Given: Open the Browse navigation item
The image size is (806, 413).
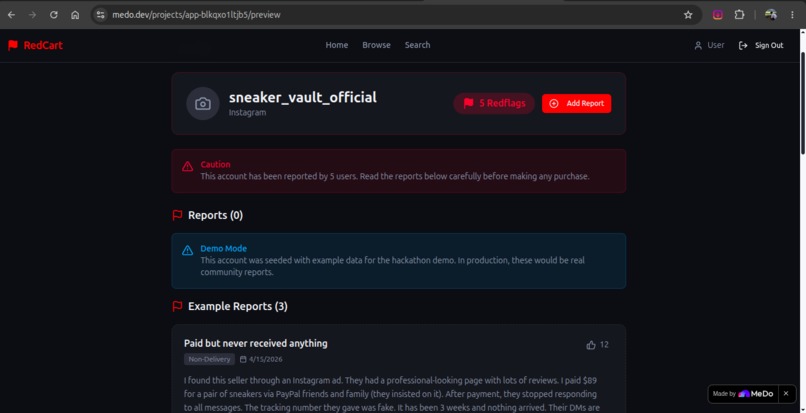Looking at the screenshot, I should 376,45.
